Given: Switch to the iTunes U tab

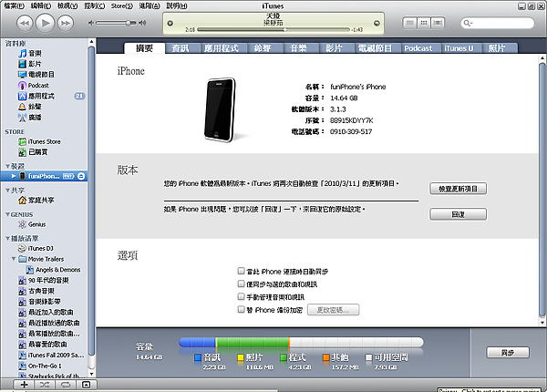Looking at the screenshot, I should [x=459, y=48].
